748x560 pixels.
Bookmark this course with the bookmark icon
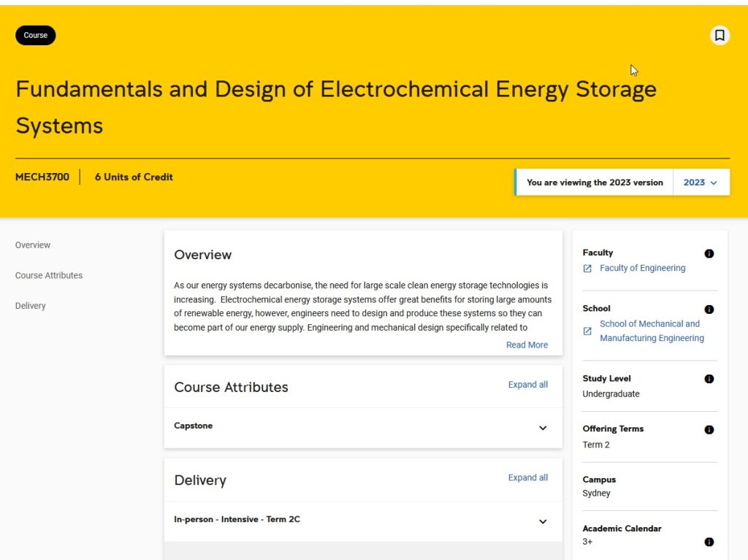720,35
